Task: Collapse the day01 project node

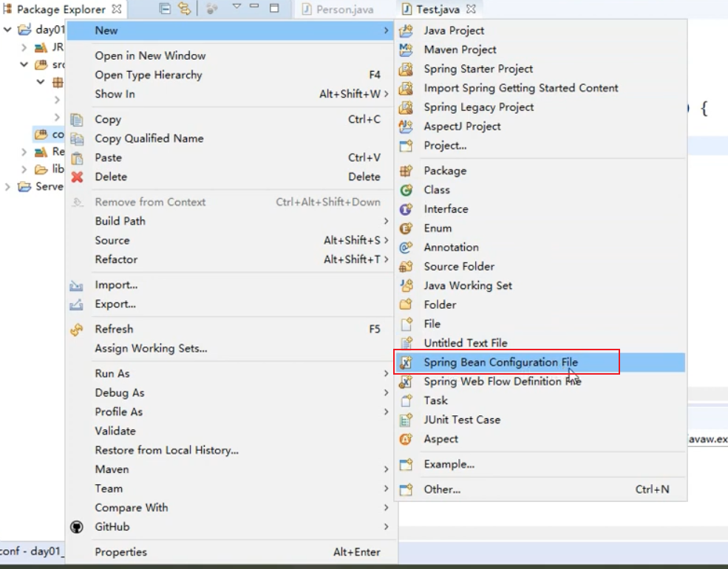Action: tap(7, 30)
